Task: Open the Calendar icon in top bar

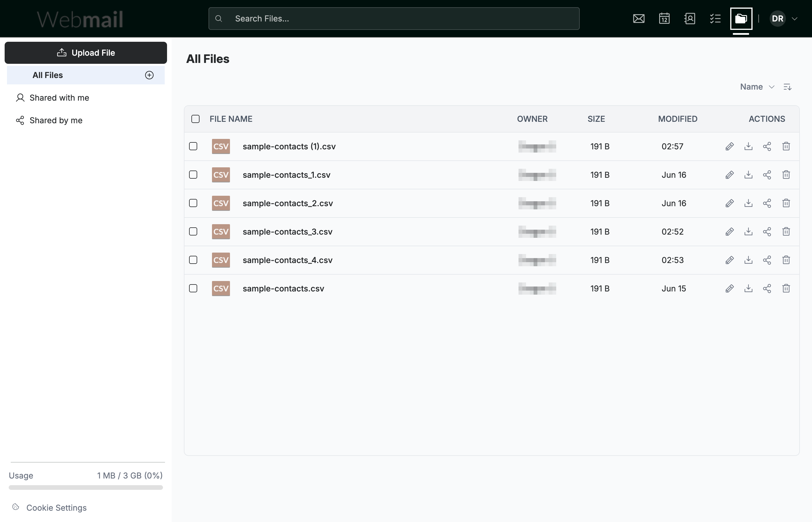Action: pyautogui.click(x=664, y=19)
